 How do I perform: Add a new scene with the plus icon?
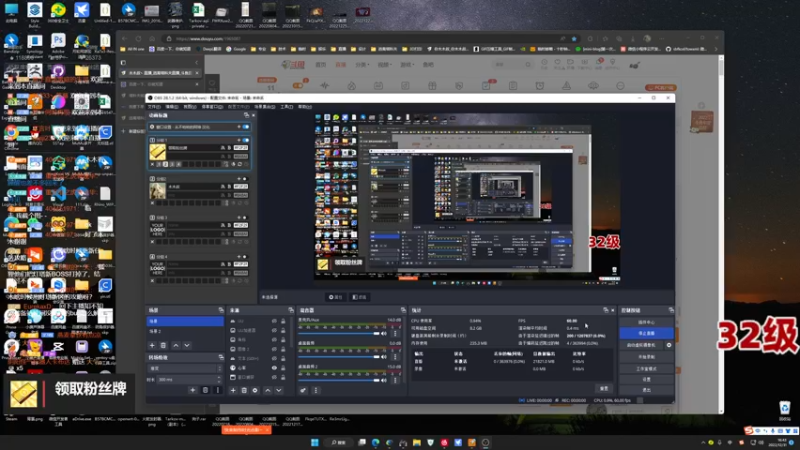point(152,345)
